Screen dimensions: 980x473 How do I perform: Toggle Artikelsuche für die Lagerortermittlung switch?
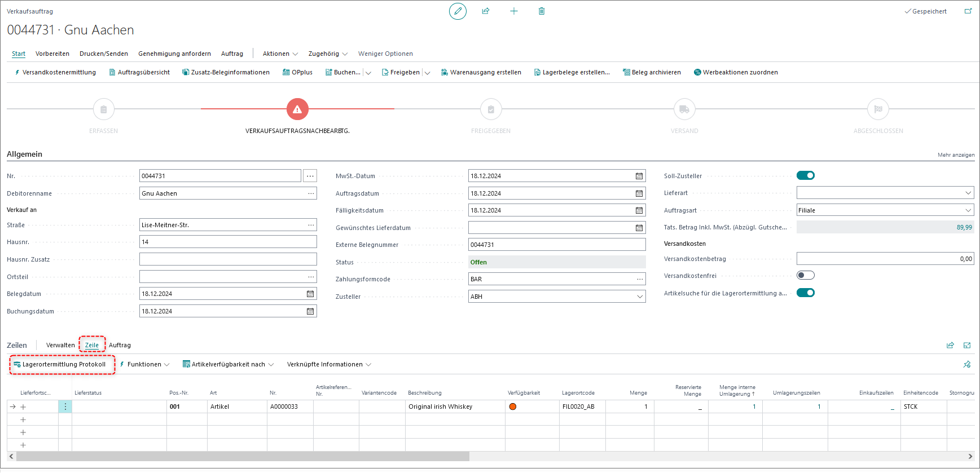(806, 293)
